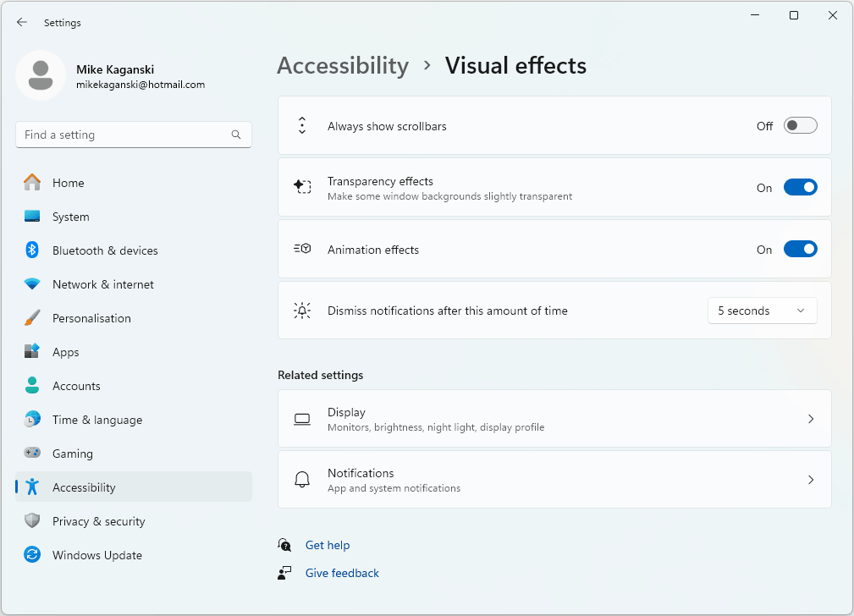
Task: Click the scrollbars arrows icon
Action: (x=302, y=126)
